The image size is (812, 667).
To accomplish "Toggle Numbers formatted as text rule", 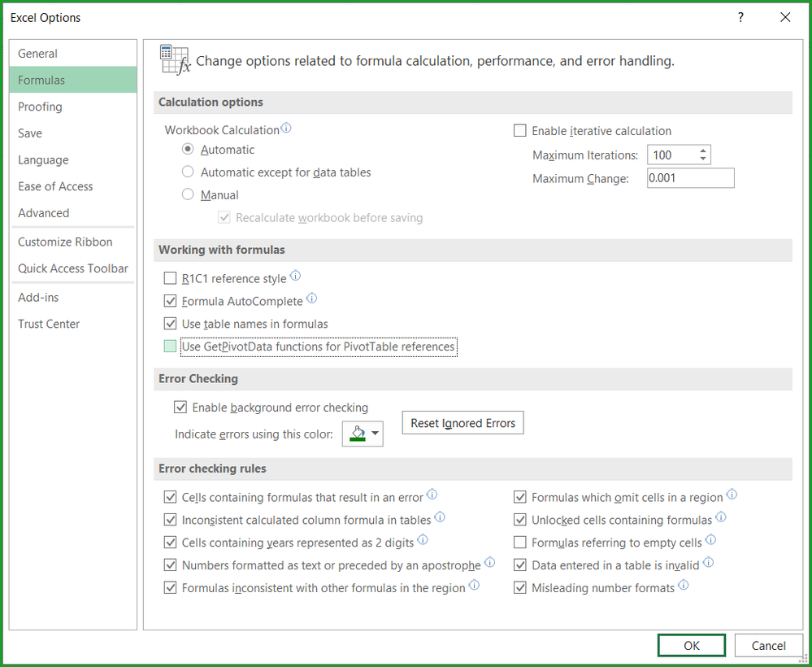I will click(x=170, y=565).
